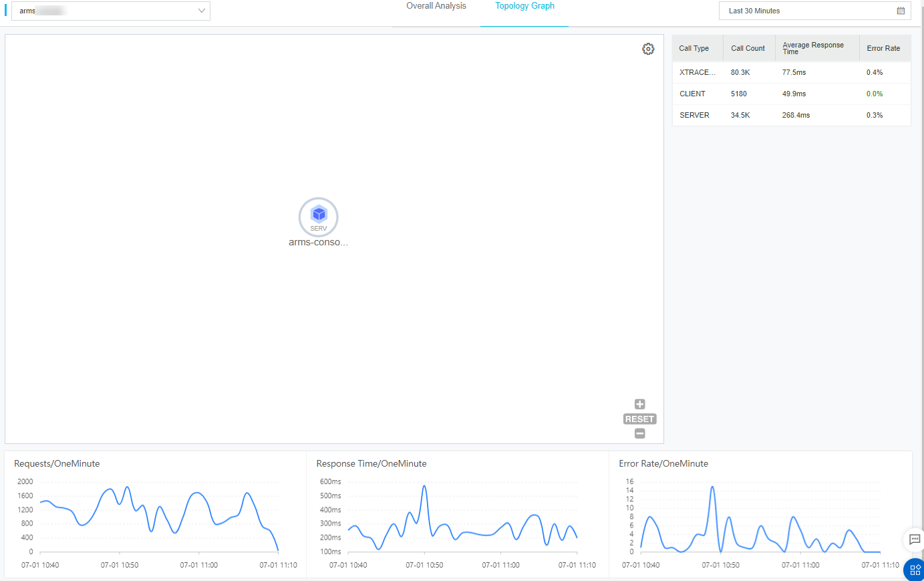Image resolution: width=924 pixels, height=581 pixels.
Task: Open the chat feedback icon
Action: click(915, 540)
